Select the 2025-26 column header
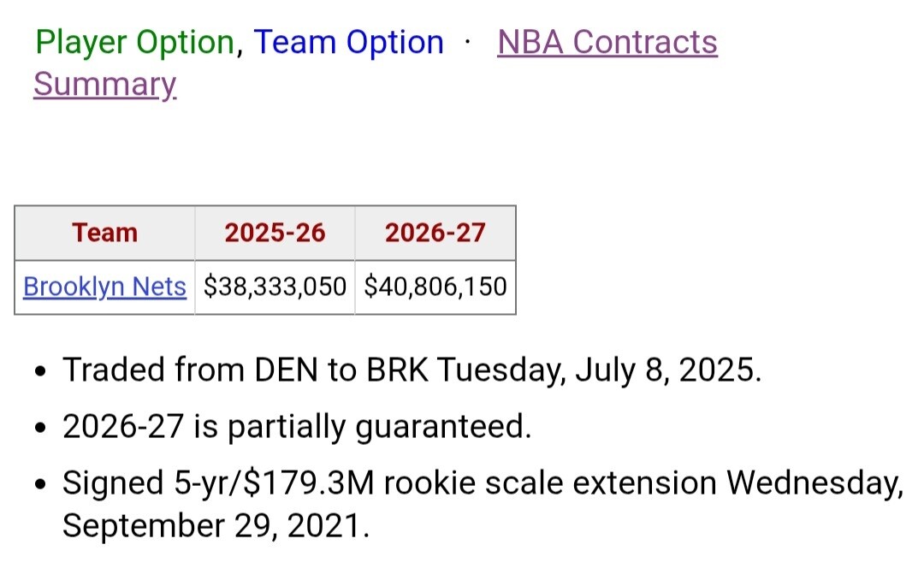The height and width of the screenshot is (580, 924). coord(275,233)
